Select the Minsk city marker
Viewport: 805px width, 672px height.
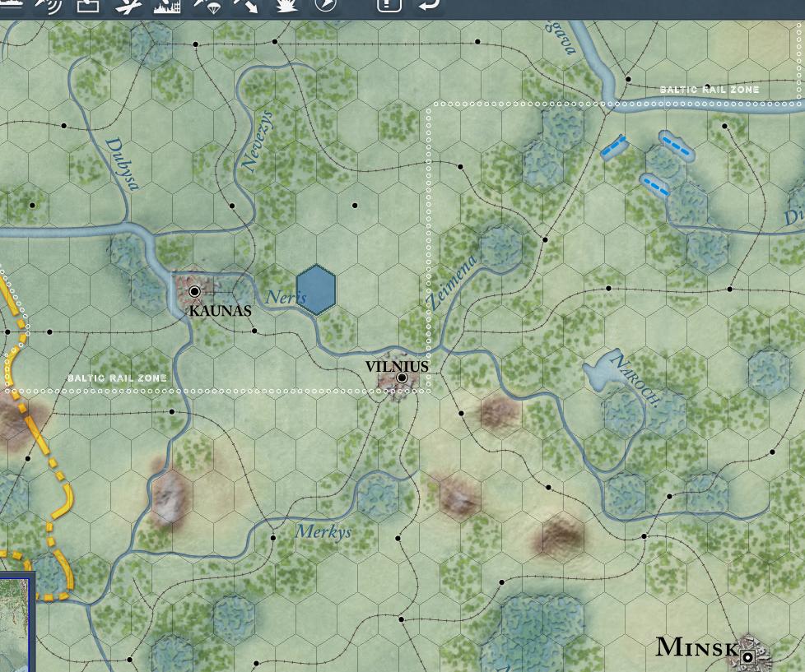(x=747, y=656)
